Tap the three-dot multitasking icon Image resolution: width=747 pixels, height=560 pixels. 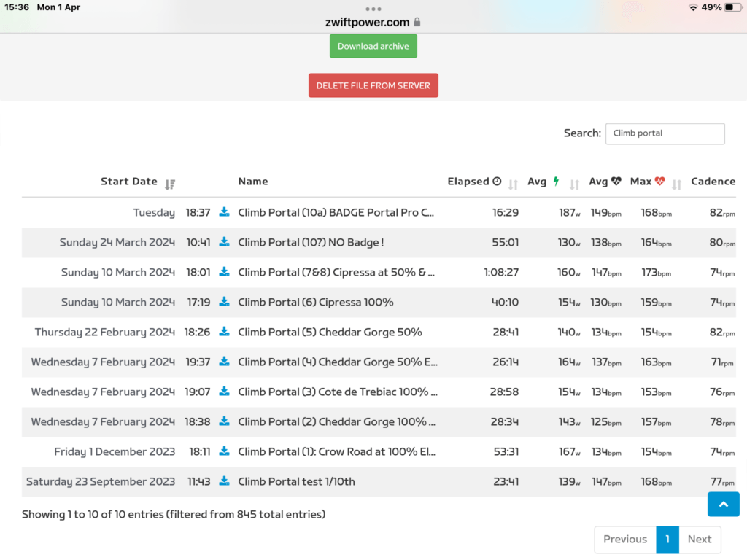point(373,9)
